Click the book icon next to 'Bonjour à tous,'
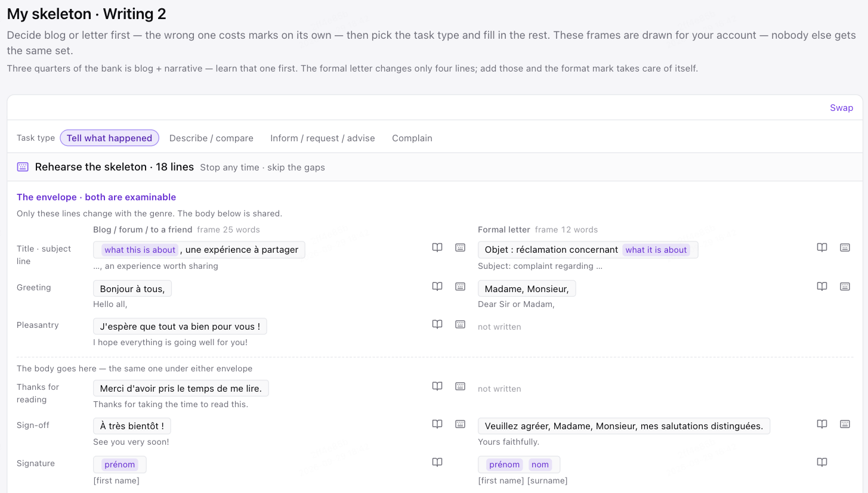 point(437,286)
